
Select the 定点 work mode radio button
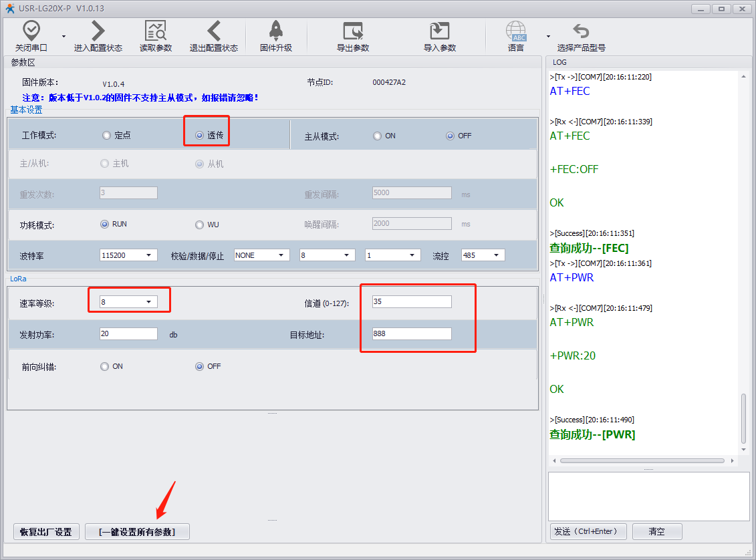(106, 136)
